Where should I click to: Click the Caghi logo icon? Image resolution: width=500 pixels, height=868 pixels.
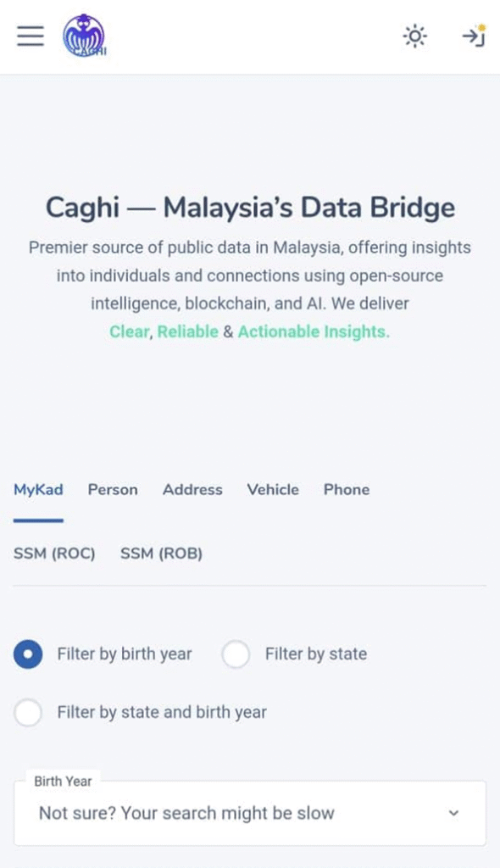84,36
